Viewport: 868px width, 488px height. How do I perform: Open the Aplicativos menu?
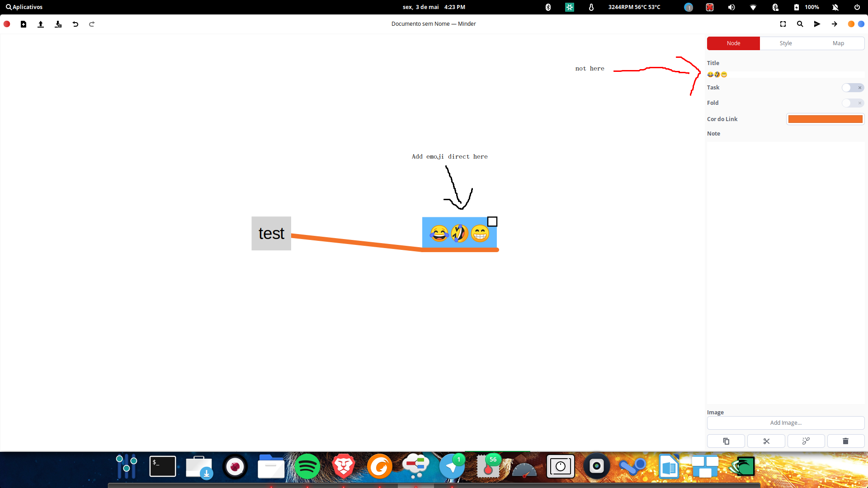tap(24, 7)
